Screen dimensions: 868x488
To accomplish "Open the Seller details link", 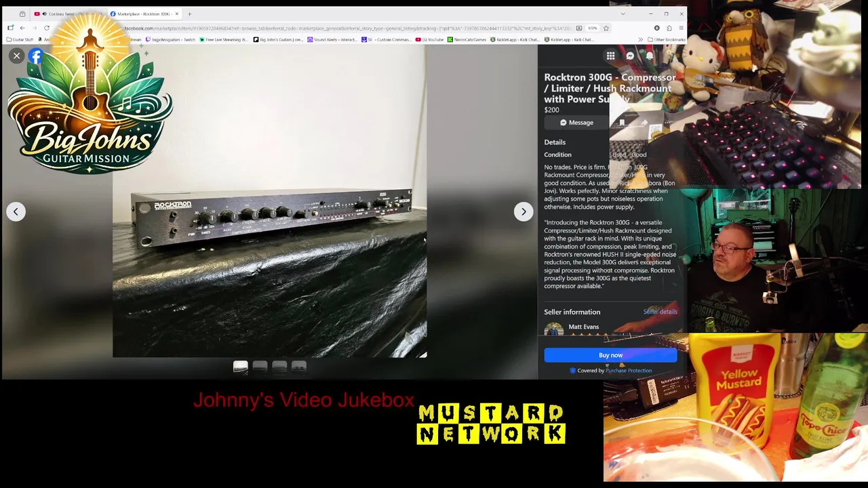I will [x=660, y=312].
